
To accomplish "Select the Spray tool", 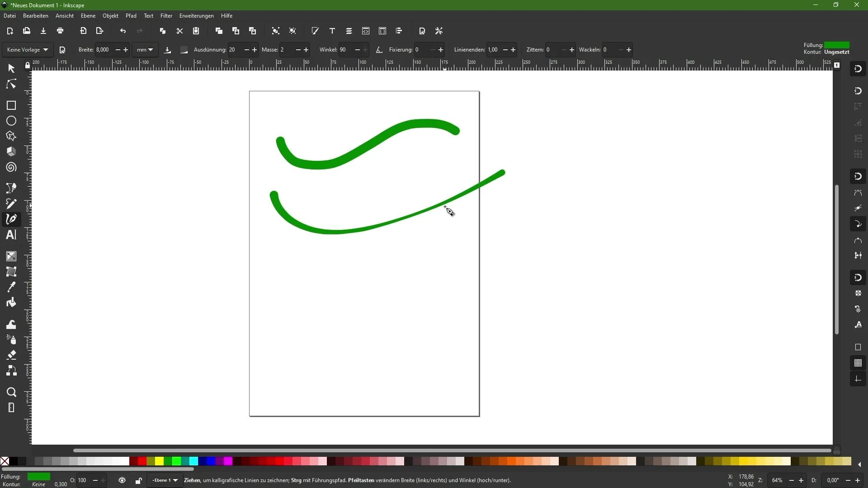I will coord(11,340).
